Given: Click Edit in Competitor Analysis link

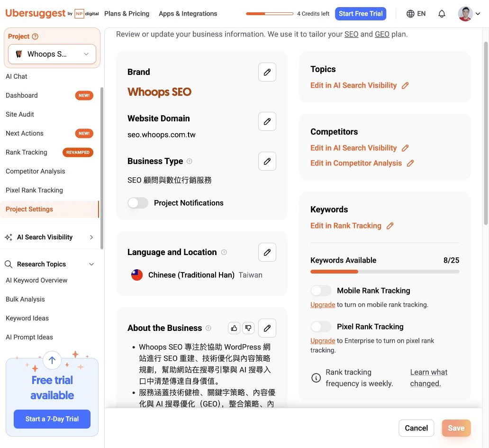Looking at the screenshot, I should (362, 163).
